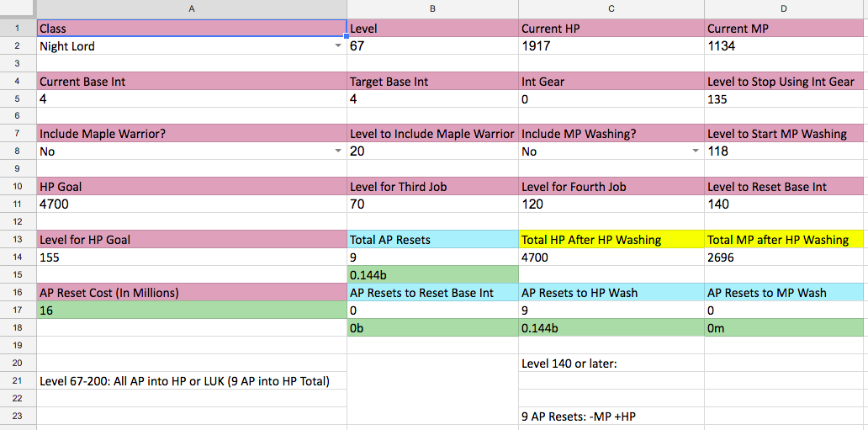Screen dimensions: 868x430
Task: Click the Int Gear header cell
Action: click(x=611, y=82)
